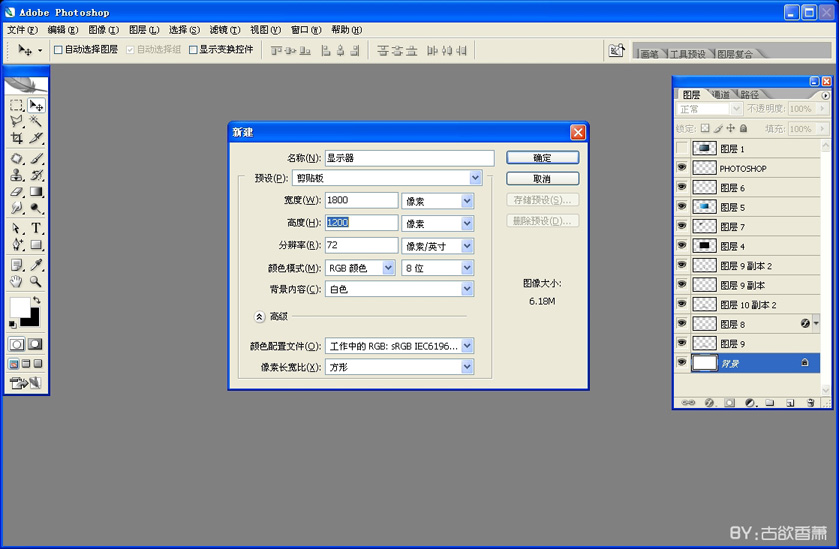Hide the PHOTOSHOP layer
Image resolution: width=839 pixels, height=549 pixels.
682,167
